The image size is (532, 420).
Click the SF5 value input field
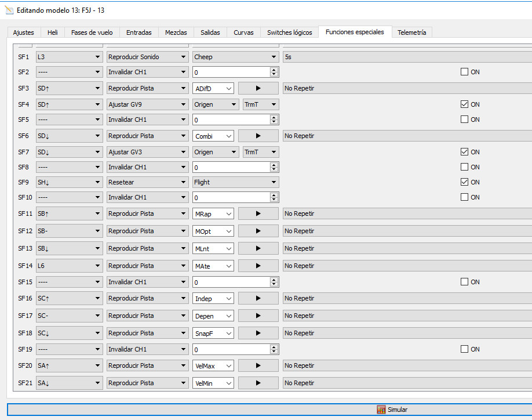click(x=231, y=120)
